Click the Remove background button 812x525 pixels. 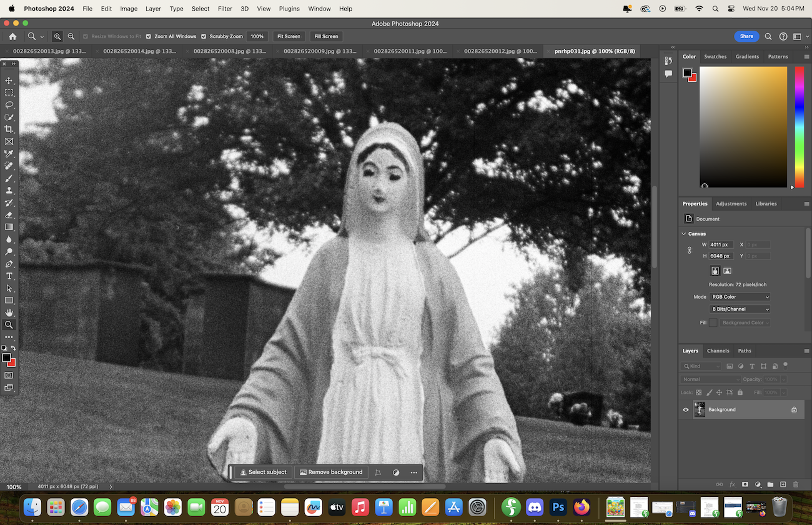(x=330, y=472)
